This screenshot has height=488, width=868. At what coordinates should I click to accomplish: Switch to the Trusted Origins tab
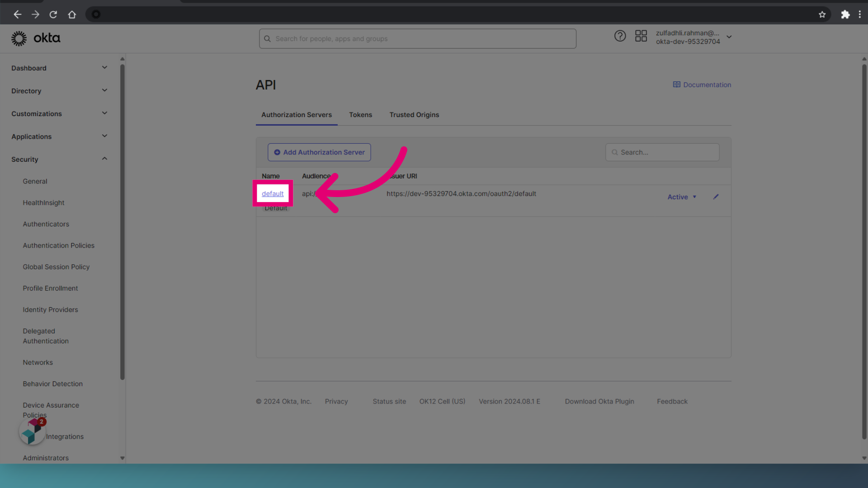(x=414, y=115)
